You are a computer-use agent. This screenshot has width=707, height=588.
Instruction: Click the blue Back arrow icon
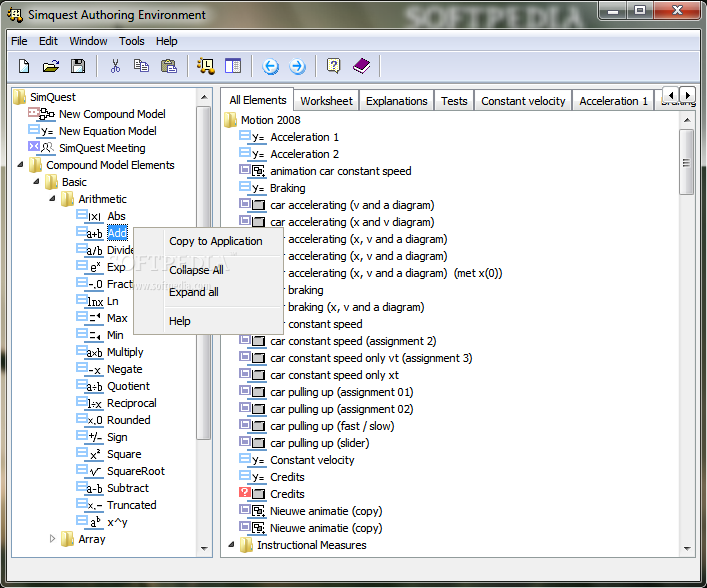click(271, 67)
